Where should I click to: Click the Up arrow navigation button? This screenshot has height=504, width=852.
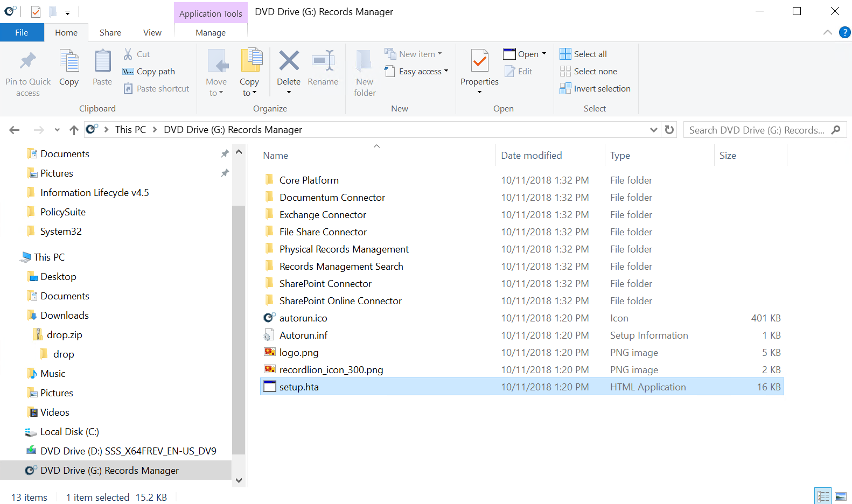(x=74, y=130)
